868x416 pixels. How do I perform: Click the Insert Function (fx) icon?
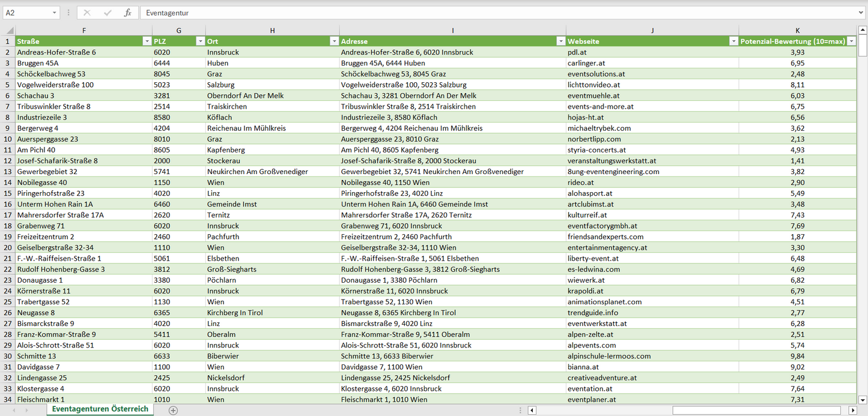tap(126, 12)
